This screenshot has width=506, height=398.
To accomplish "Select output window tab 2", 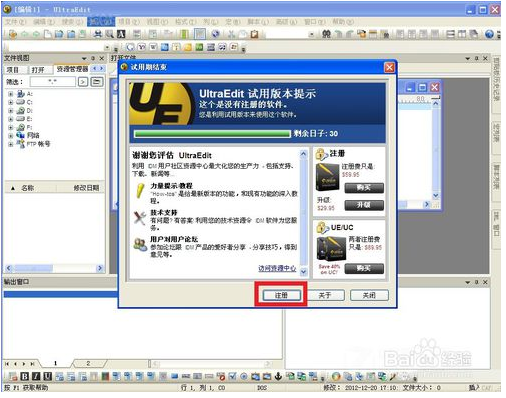I will [88, 363].
